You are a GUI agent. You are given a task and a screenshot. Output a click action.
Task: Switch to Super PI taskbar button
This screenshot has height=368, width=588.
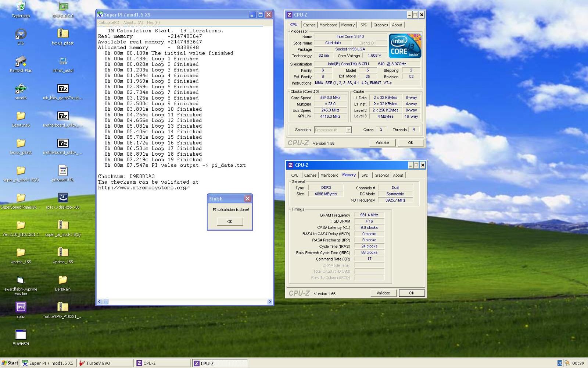48,363
